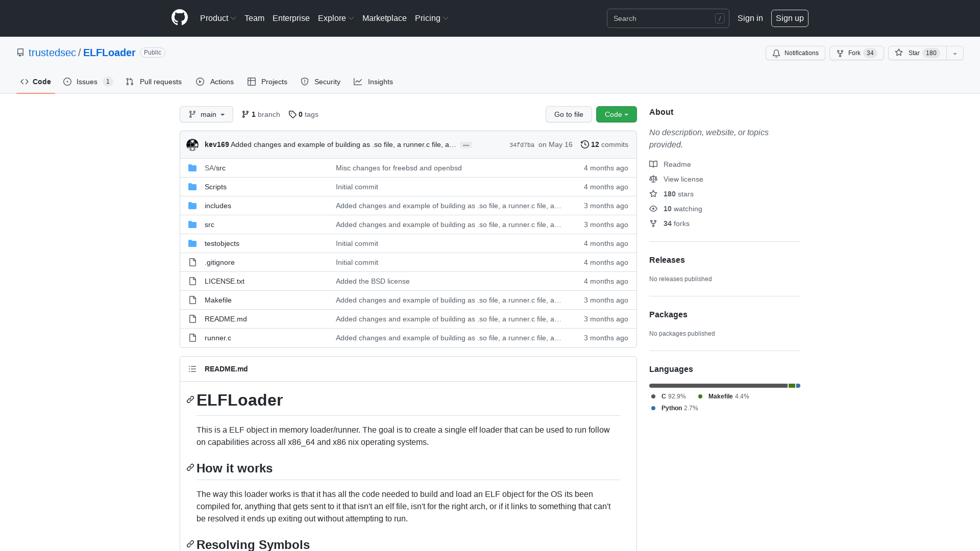
Task: Open the Projects tab
Action: click(x=267, y=82)
